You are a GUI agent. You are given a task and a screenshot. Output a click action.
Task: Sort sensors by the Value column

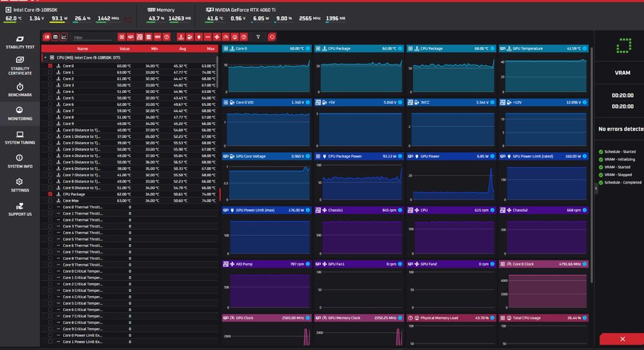click(x=124, y=48)
